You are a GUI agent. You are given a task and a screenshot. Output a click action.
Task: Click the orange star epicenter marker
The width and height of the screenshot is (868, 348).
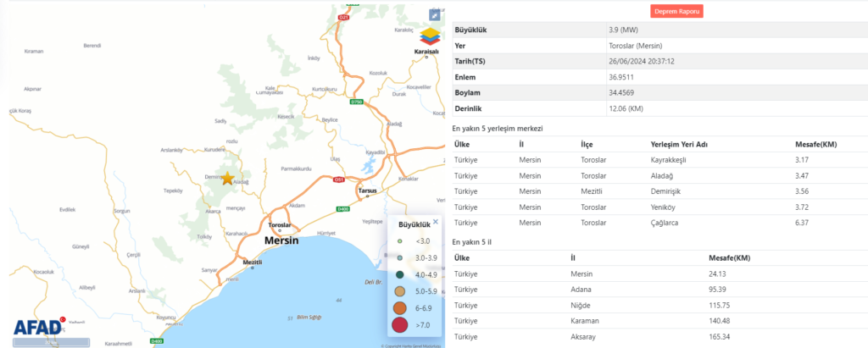pos(227,178)
